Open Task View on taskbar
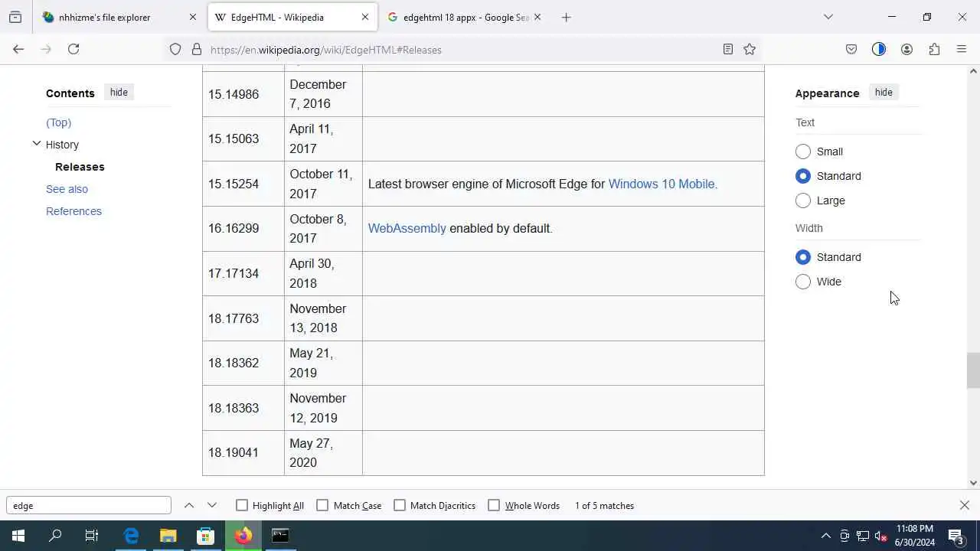This screenshot has width=980, height=551. click(92, 536)
